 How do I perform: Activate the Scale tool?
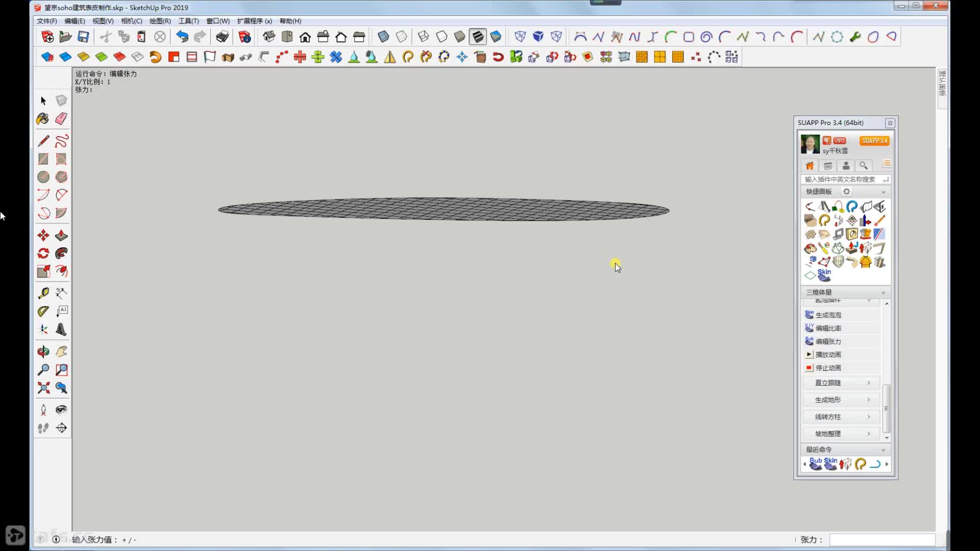click(x=43, y=271)
